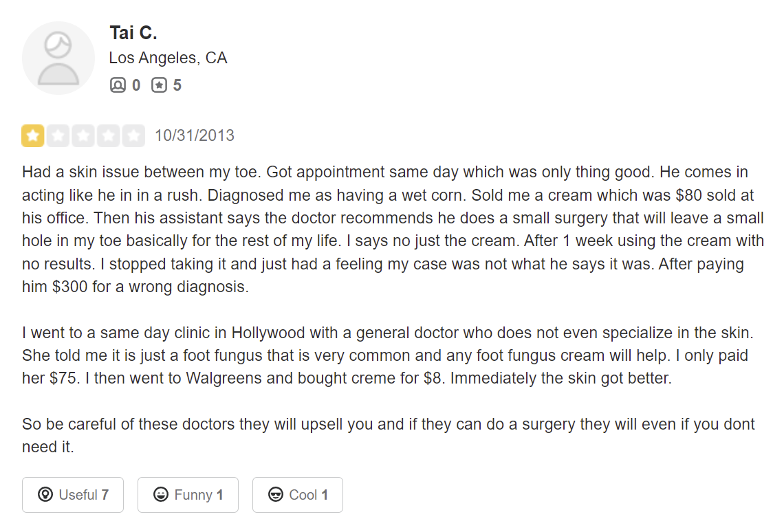Click the default user avatar image
The height and width of the screenshot is (532, 784).
click(x=58, y=58)
